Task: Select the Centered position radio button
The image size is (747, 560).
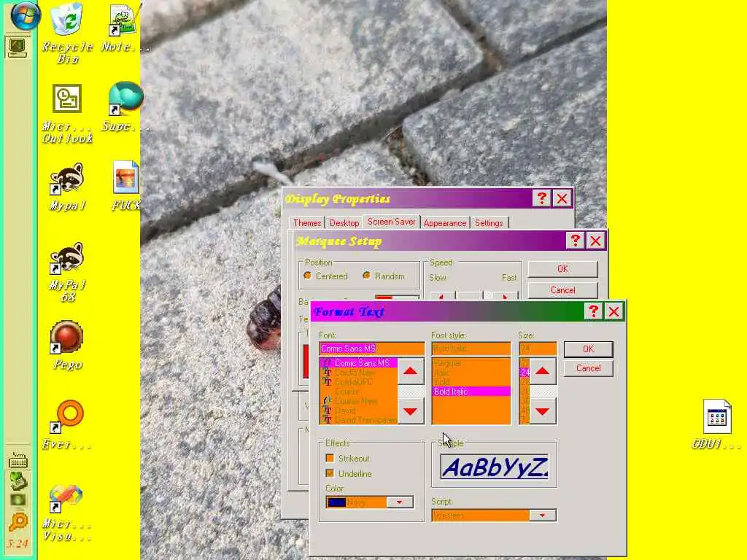Action: coord(308,276)
